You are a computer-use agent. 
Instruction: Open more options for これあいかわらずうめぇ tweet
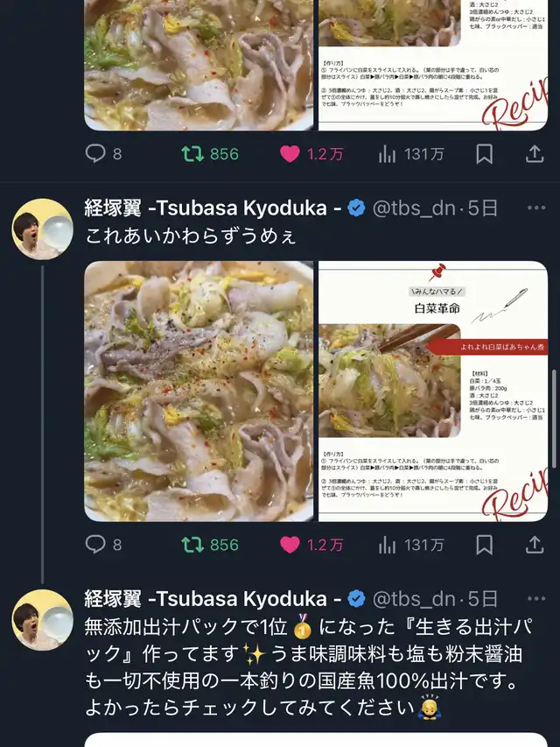tap(536, 208)
